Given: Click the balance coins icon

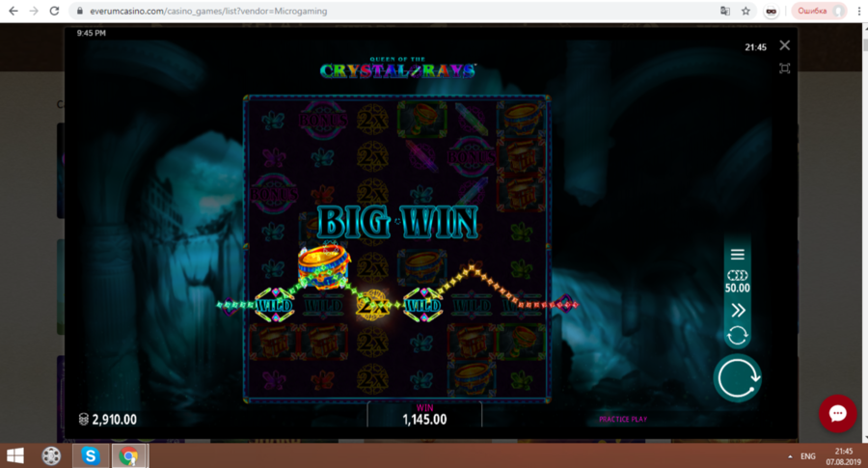Looking at the screenshot, I should [x=83, y=420].
